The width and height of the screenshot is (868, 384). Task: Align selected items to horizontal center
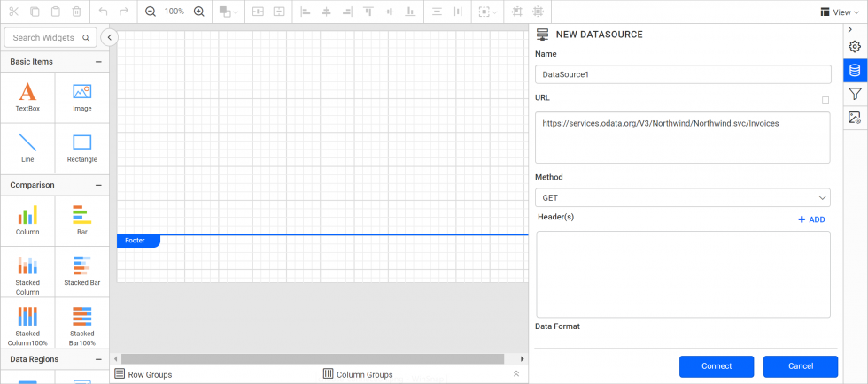(327, 12)
